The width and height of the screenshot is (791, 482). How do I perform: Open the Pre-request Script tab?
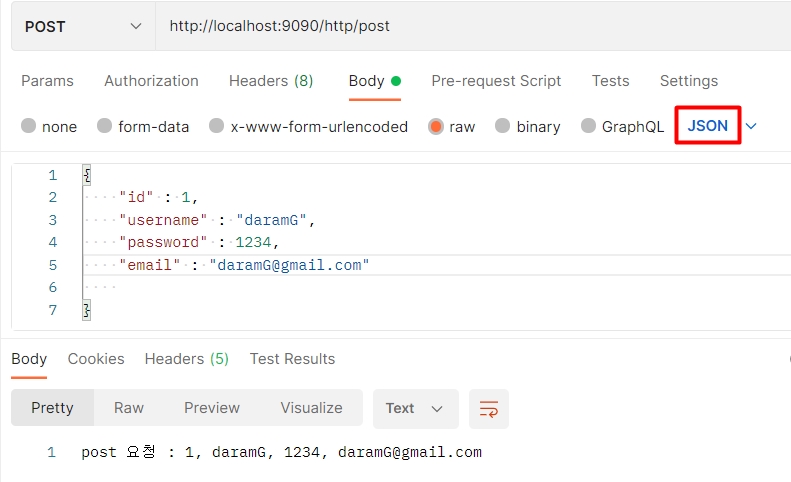click(x=496, y=81)
